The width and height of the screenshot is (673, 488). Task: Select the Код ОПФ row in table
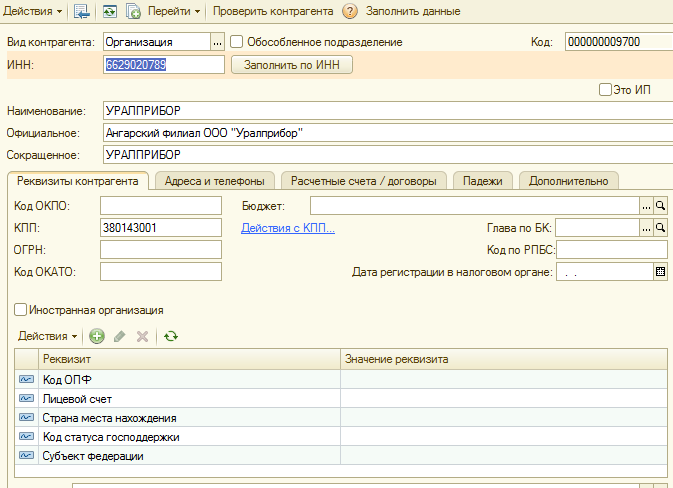click(x=190, y=379)
